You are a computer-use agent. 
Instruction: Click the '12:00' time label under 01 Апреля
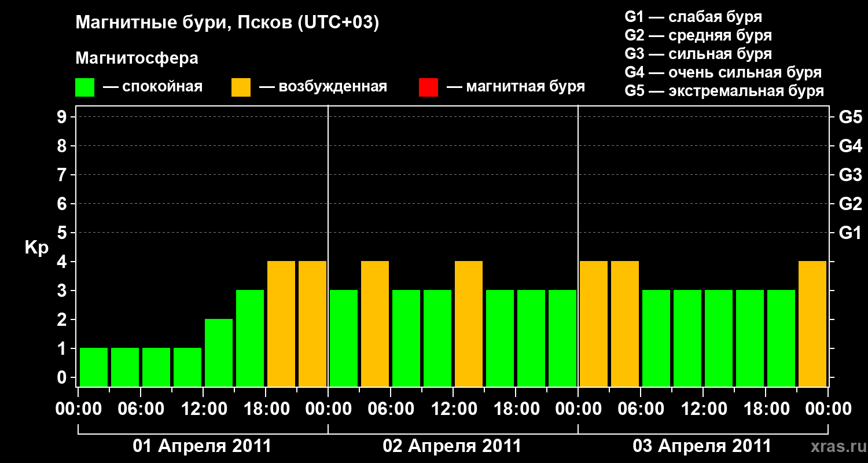click(x=203, y=409)
